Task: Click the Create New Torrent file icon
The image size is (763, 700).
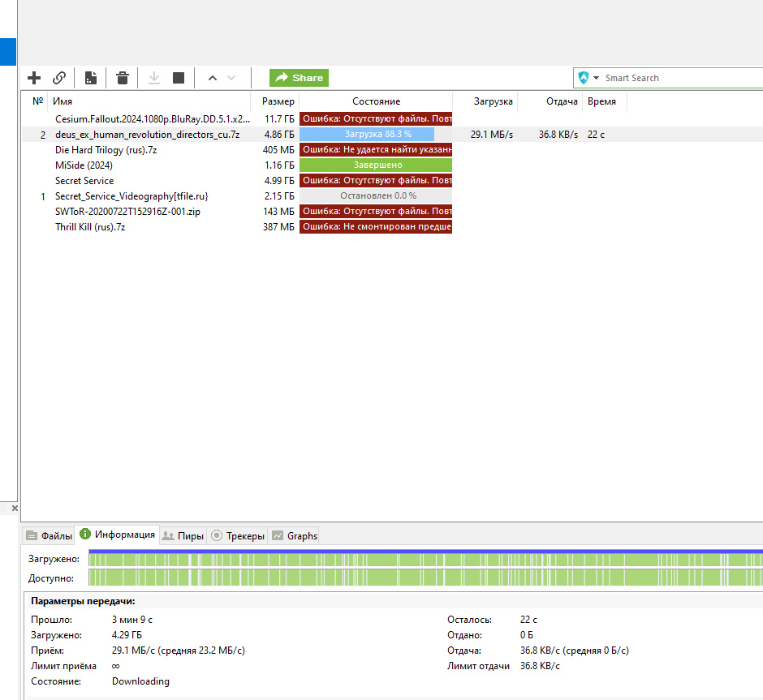Action: [91, 78]
